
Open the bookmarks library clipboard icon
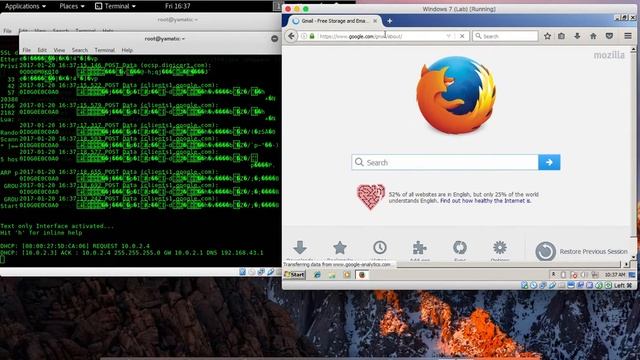pyautogui.click(x=562, y=36)
